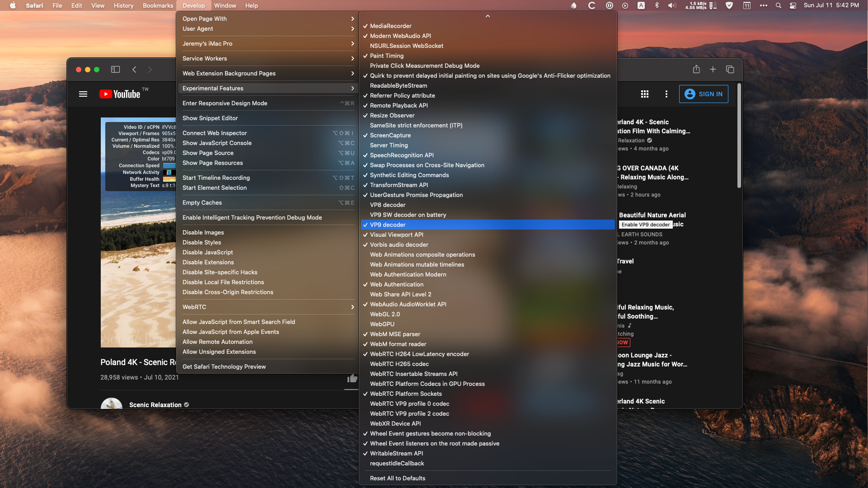Click the Add Tab icon in toolbar
This screenshot has width=868, height=488.
click(x=713, y=69)
